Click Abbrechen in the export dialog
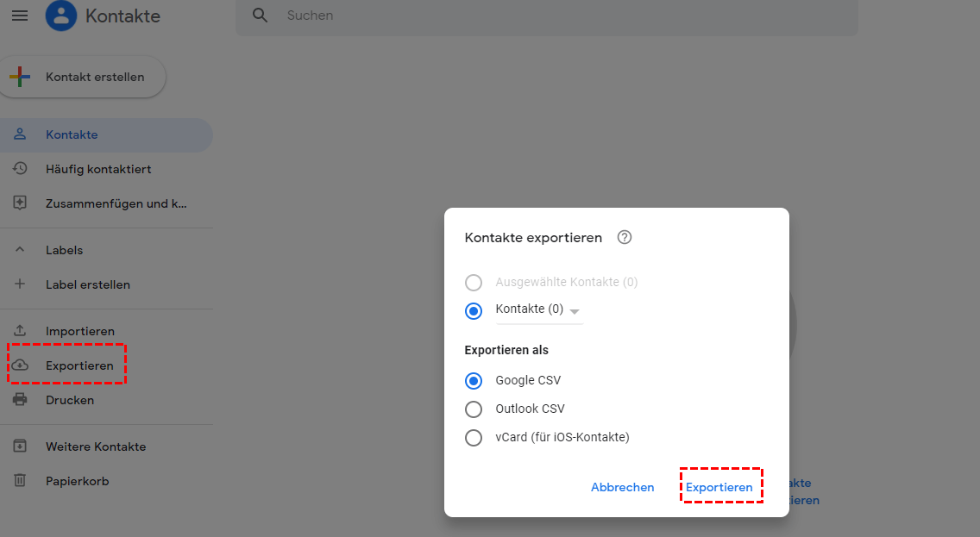Image resolution: width=980 pixels, height=537 pixels. coord(622,487)
